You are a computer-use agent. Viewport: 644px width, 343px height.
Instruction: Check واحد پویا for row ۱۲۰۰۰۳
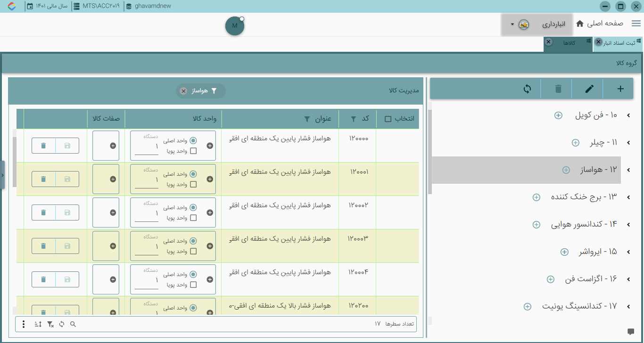pos(193,252)
